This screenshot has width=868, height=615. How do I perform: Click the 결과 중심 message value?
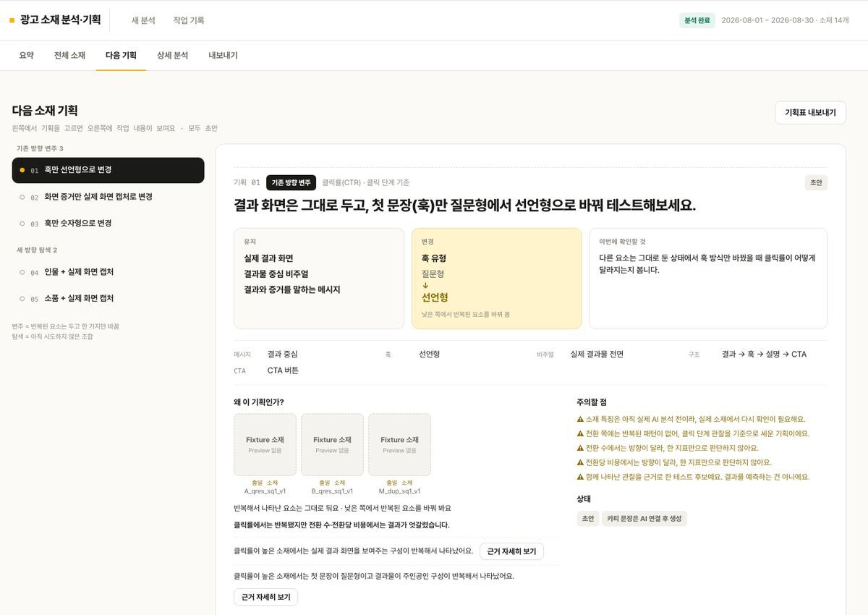click(x=282, y=355)
